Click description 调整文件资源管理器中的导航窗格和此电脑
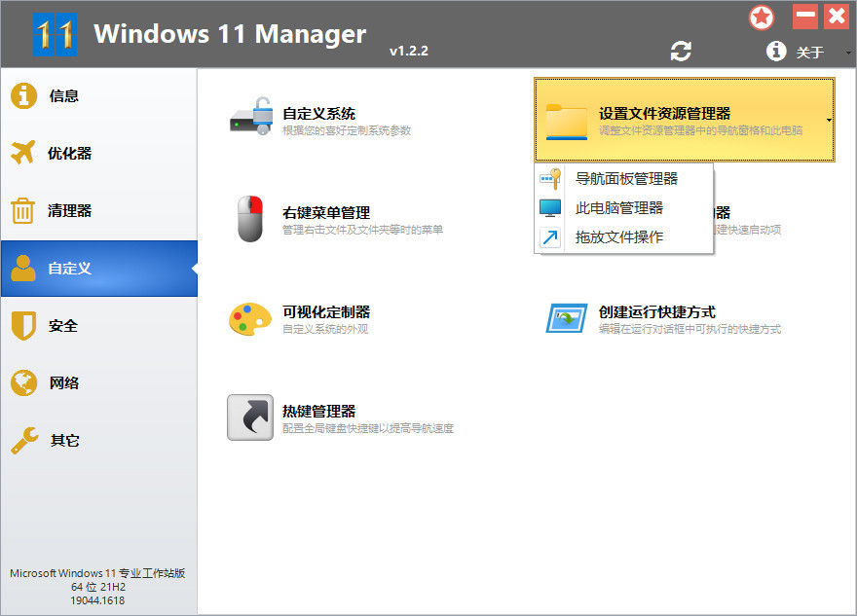 coord(700,130)
